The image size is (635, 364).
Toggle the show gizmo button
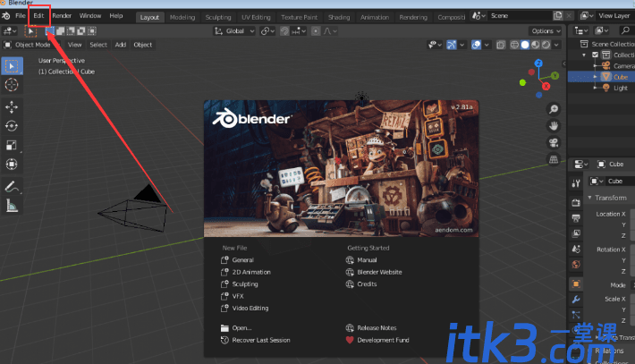pos(451,45)
